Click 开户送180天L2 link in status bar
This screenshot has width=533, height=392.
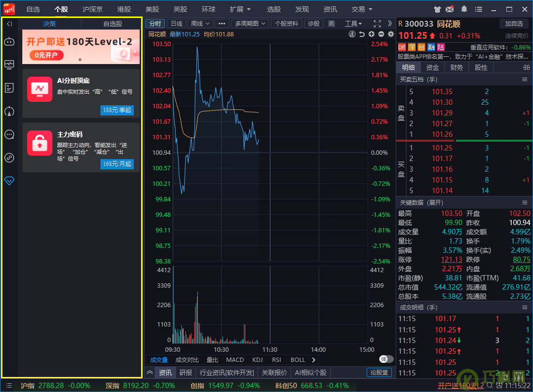point(461,386)
